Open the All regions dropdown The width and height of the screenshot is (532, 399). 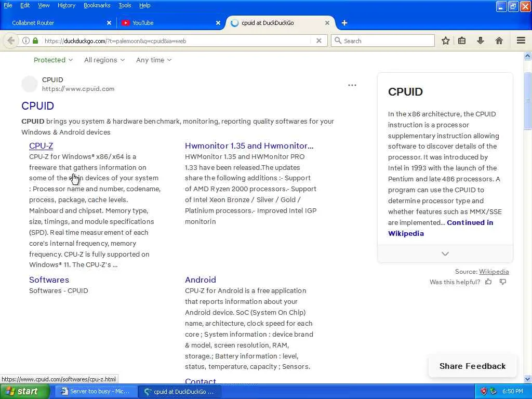(104, 60)
